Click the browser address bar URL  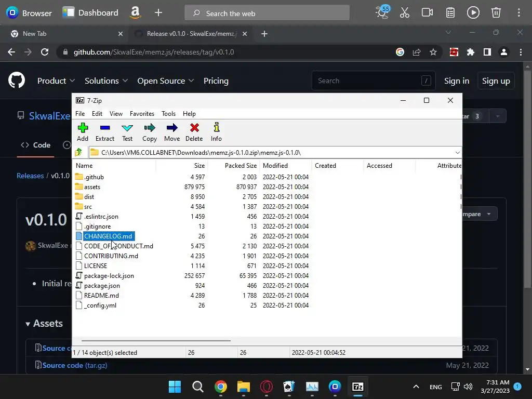click(154, 52)
